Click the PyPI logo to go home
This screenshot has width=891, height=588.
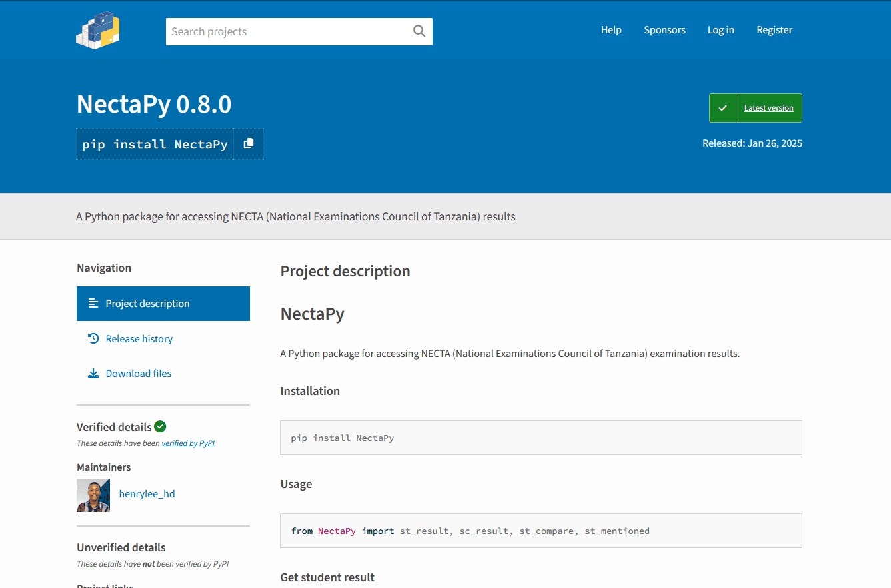[97, 29]
